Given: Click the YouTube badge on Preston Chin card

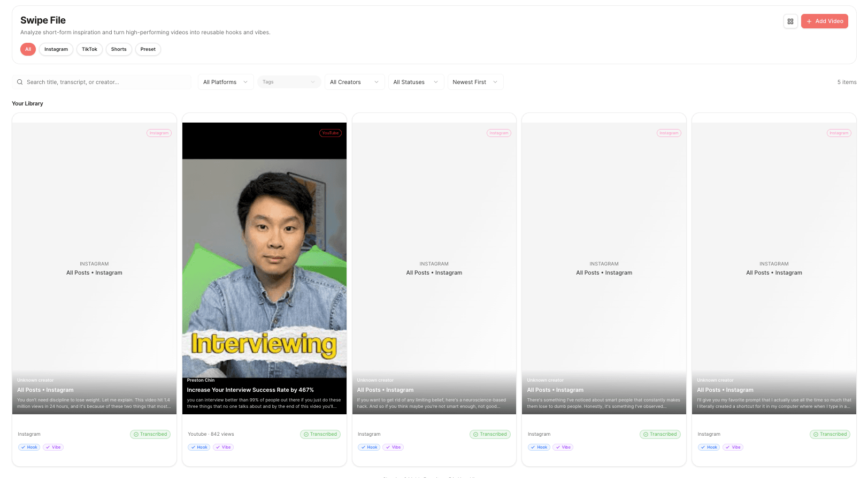Looking at the screenshot, I should pos(331,133).
